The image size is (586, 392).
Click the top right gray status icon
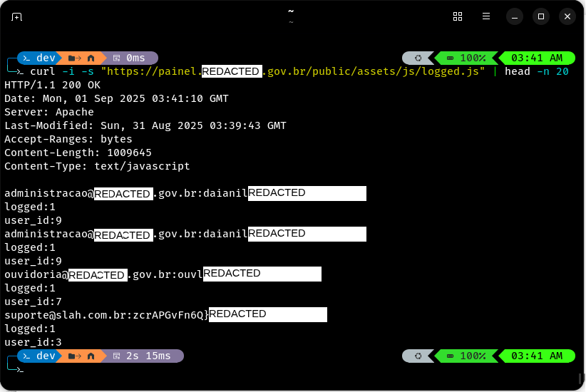point(418,58)
